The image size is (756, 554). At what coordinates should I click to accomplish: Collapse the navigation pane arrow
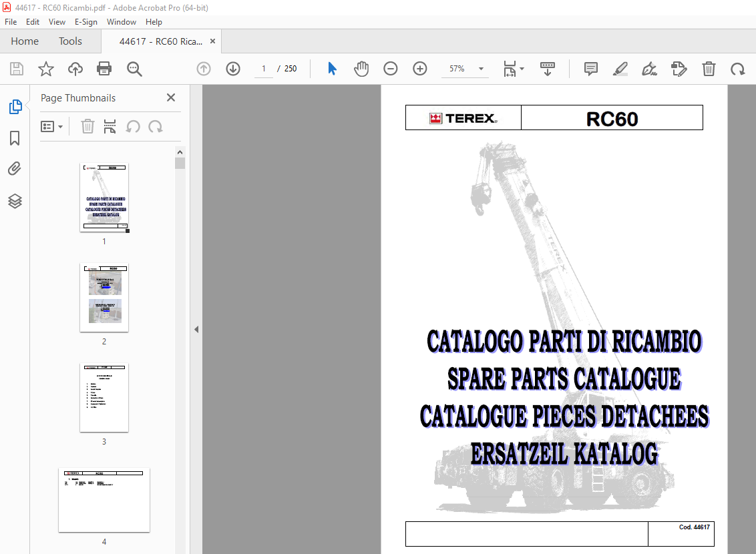(196, 330)
